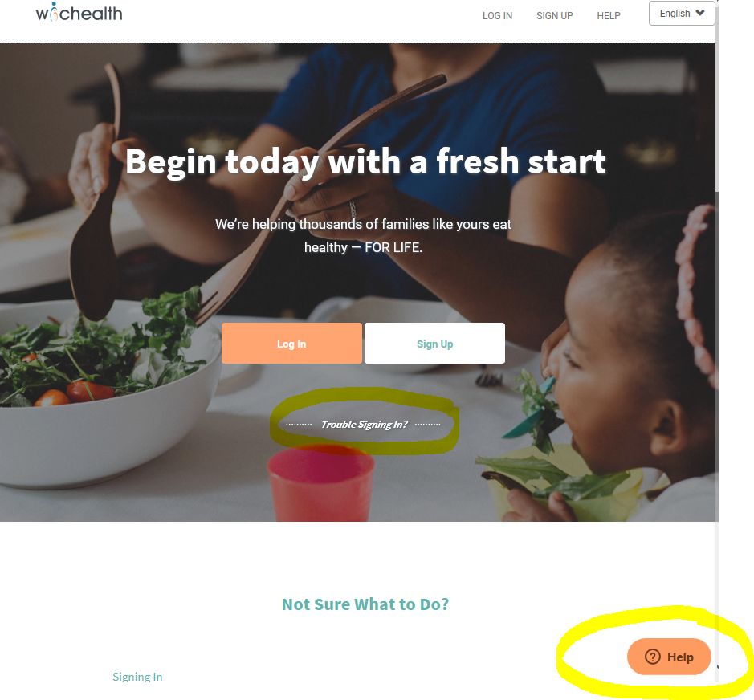Click the wichealth logo

79,13
